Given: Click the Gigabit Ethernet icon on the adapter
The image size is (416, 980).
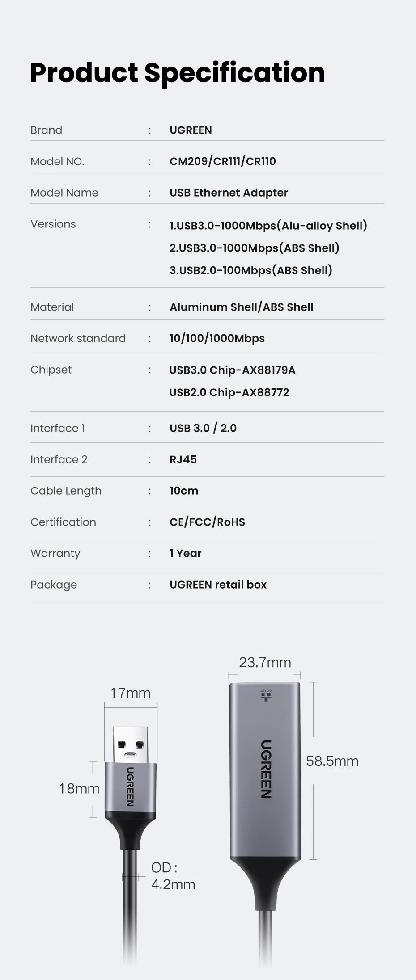Looking at the screenshot, I should click(x=266, y=695).
